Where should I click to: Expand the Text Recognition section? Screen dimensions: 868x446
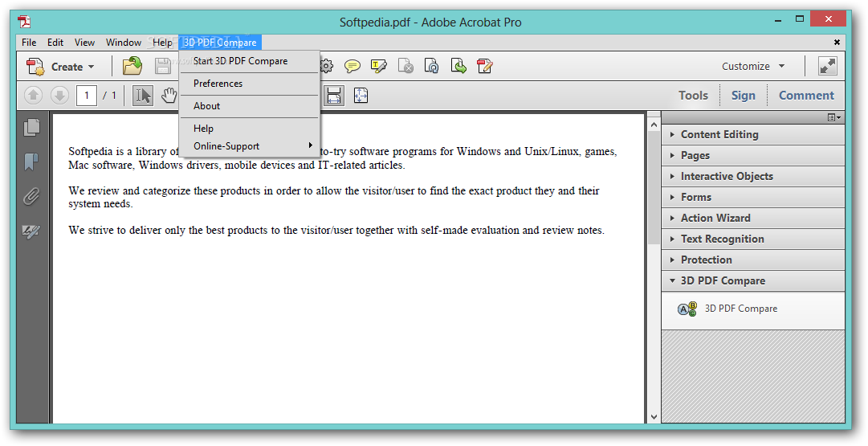click(x=753, y=239)
